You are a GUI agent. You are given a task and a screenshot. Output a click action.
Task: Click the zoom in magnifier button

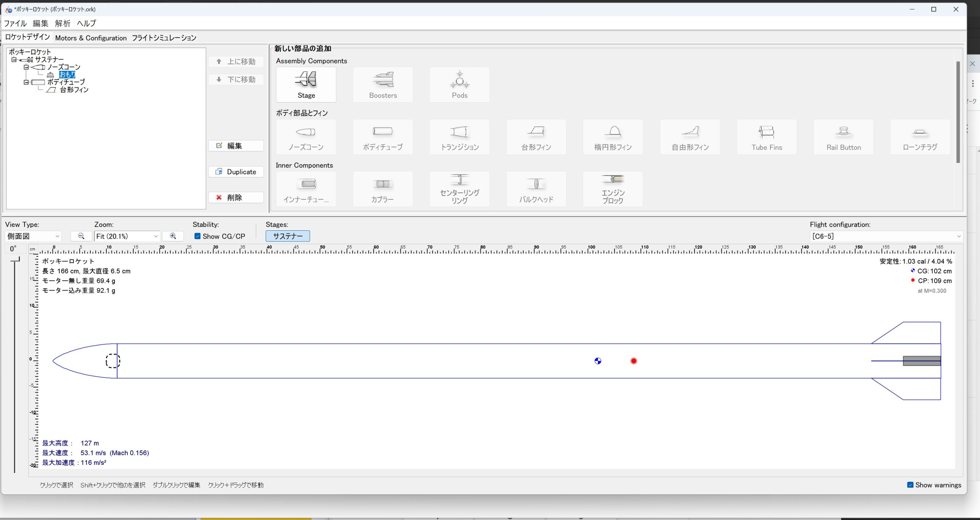pos(173,236)
